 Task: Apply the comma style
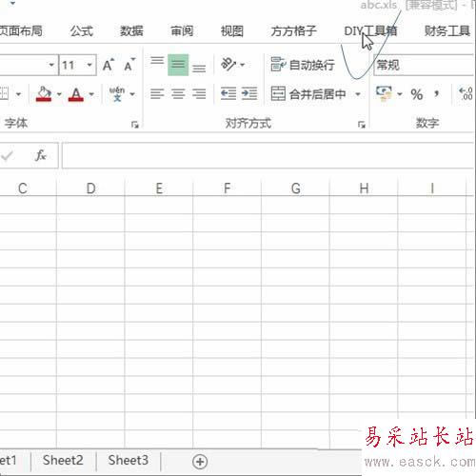tap(437, 94)
